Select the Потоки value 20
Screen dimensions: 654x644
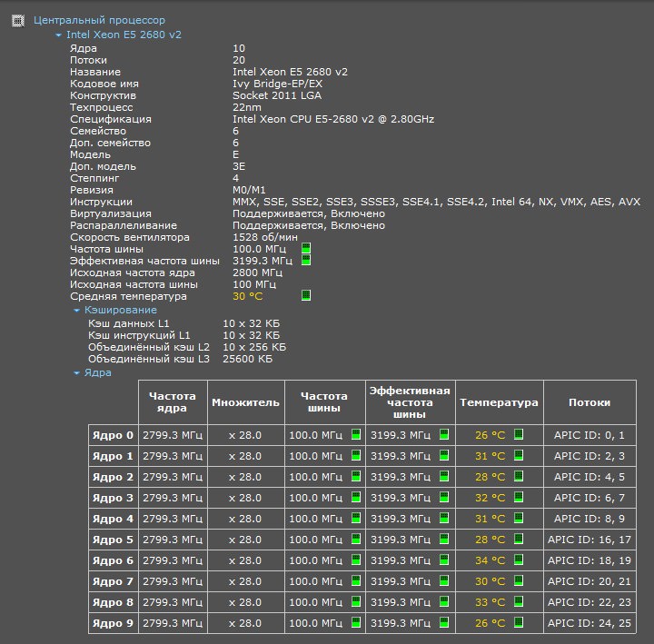239,60
